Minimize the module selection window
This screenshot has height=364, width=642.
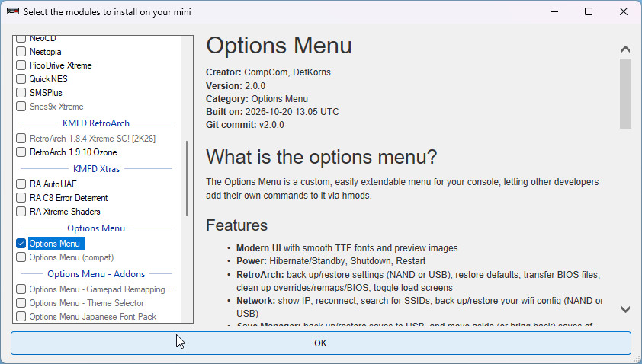click(x=554, y=11)
